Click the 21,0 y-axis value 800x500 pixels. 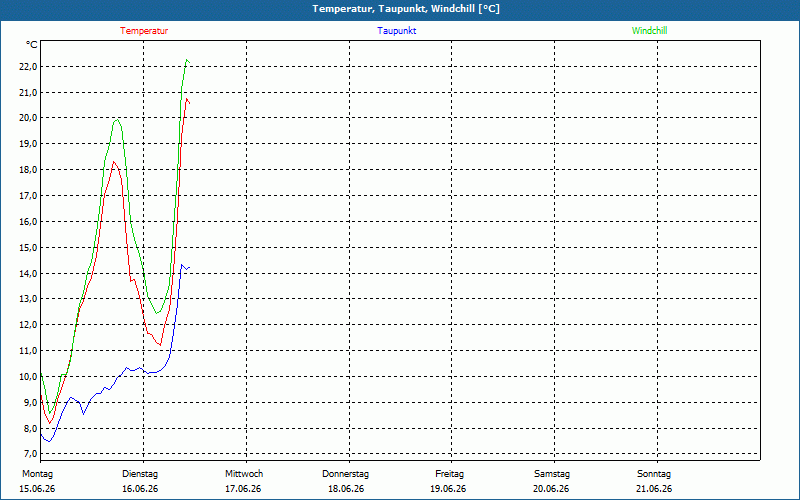[29, 93]
